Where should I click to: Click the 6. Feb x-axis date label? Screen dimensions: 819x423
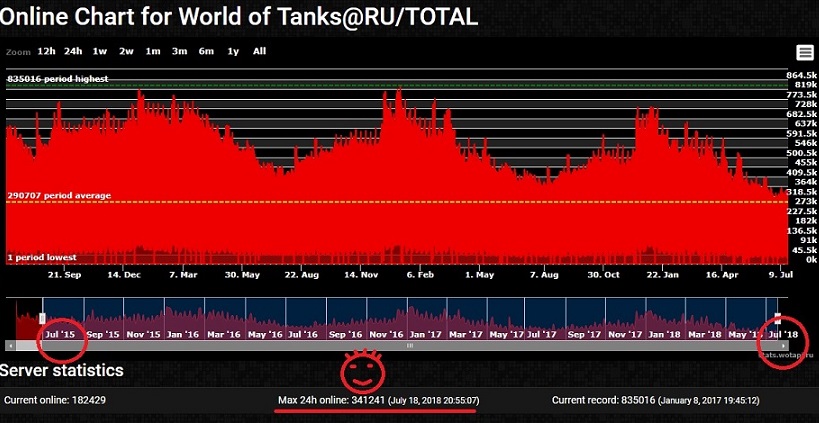421,274
